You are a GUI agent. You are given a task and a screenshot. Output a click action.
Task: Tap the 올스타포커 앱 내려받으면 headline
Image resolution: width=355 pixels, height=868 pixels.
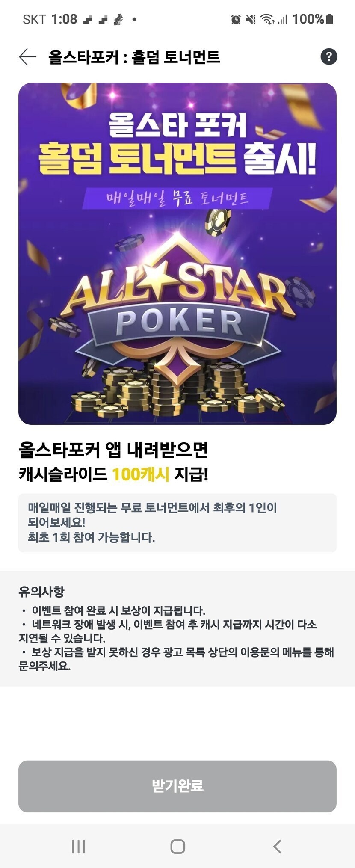pos(113,450)
